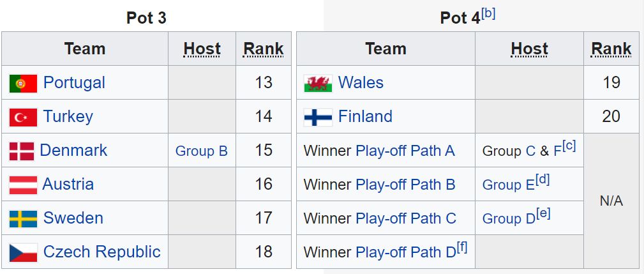Click the Austria flag icon
This screenshot has width=644, height=274.
coord(23,185)
